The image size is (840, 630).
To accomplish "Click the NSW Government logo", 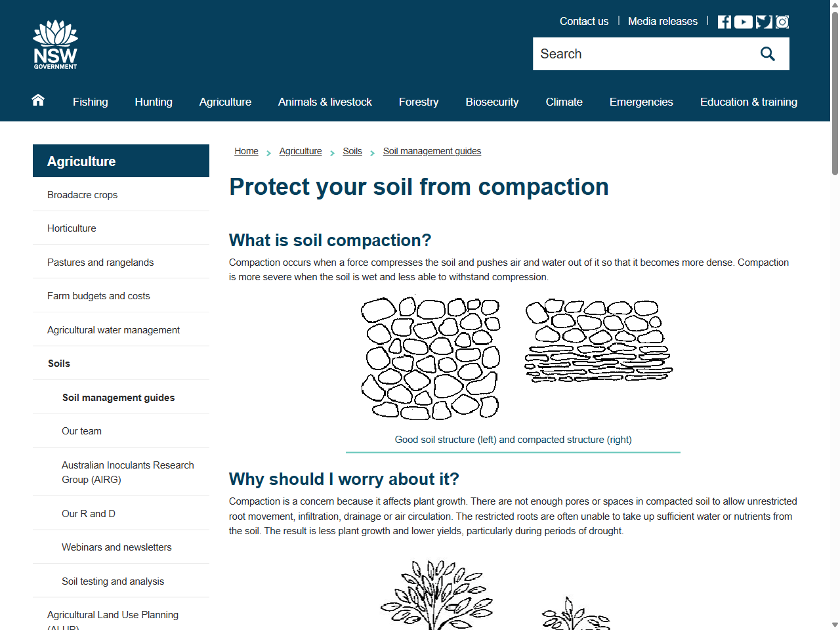I will (x=55, y=43).
